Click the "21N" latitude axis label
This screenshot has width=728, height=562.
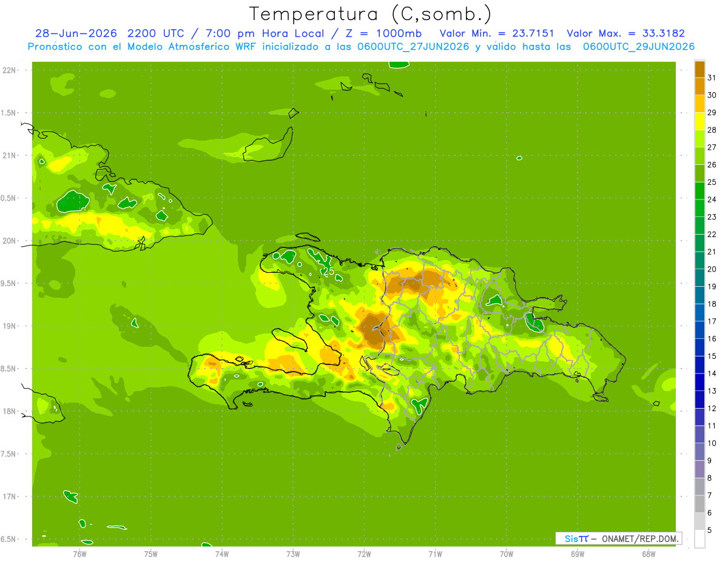pos(9,155)
